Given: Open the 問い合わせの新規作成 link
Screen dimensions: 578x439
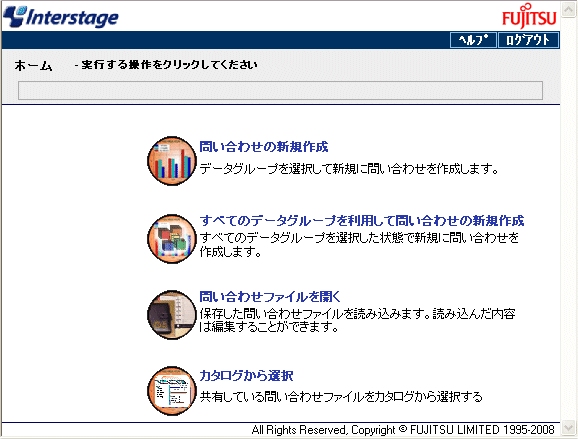Looking at the screenshot, I should (x=264, y=147).
